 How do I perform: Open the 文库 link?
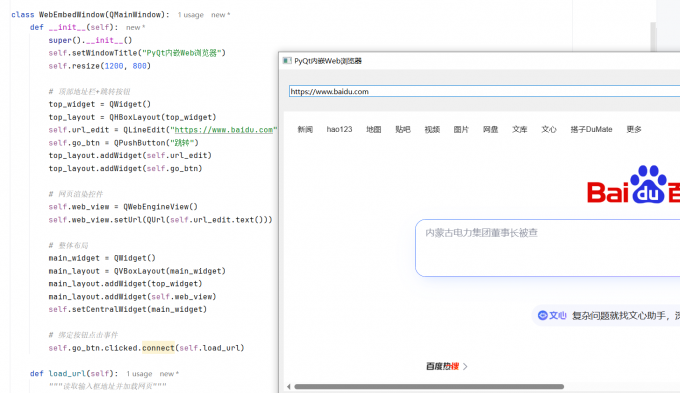[520, 129]
